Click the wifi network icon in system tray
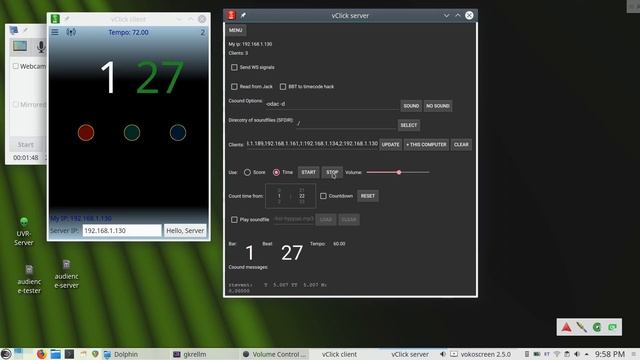640x360 pixels. click(557, 354)
